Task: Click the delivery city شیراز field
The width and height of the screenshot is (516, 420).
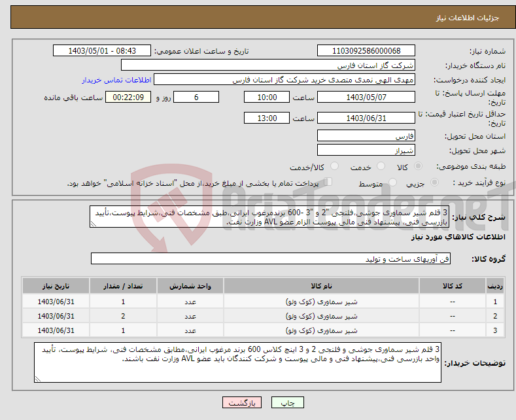Action: point(366,150)
